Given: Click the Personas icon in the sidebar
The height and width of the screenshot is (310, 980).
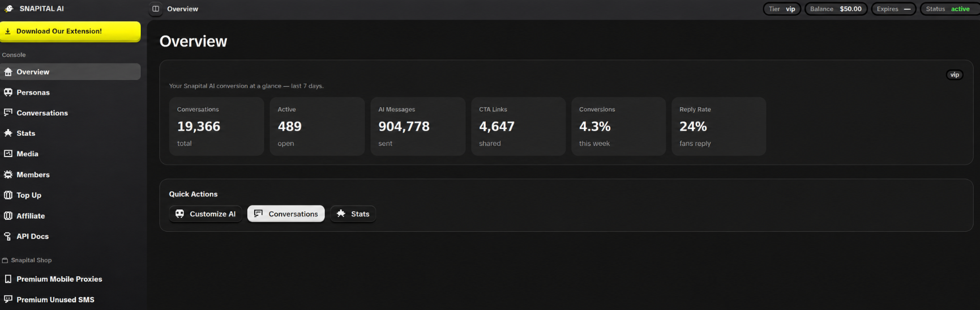Looking at the screenshot, I should (x=8, y=92).
